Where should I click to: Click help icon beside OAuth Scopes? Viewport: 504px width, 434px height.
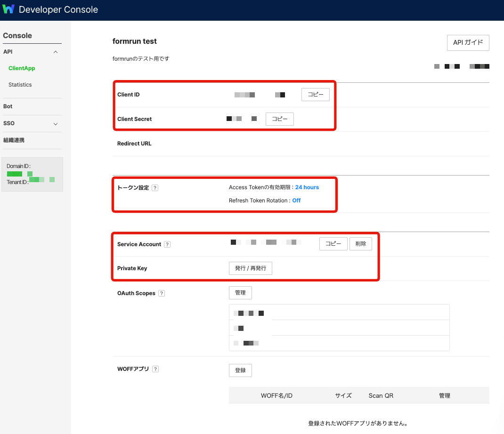coord(162,293)
